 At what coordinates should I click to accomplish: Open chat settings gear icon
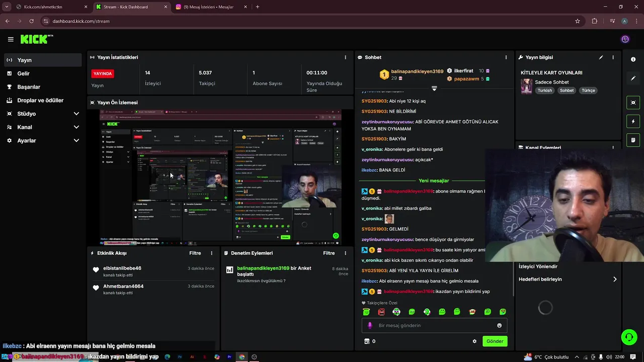click(474, 341)
